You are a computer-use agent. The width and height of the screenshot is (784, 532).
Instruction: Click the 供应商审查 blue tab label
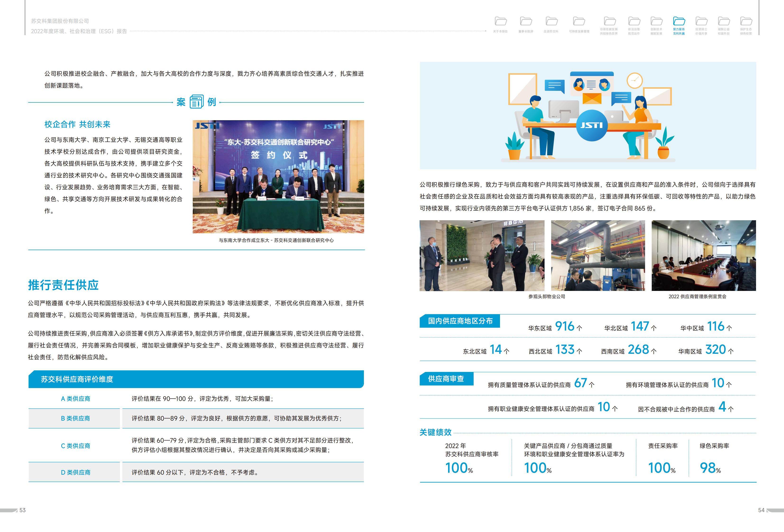[x=446, y=379]
